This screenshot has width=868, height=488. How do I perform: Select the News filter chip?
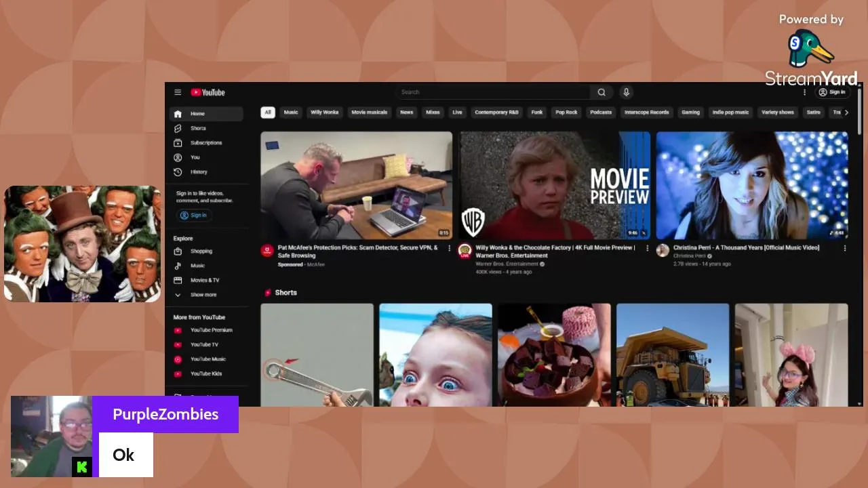(407, 113)
